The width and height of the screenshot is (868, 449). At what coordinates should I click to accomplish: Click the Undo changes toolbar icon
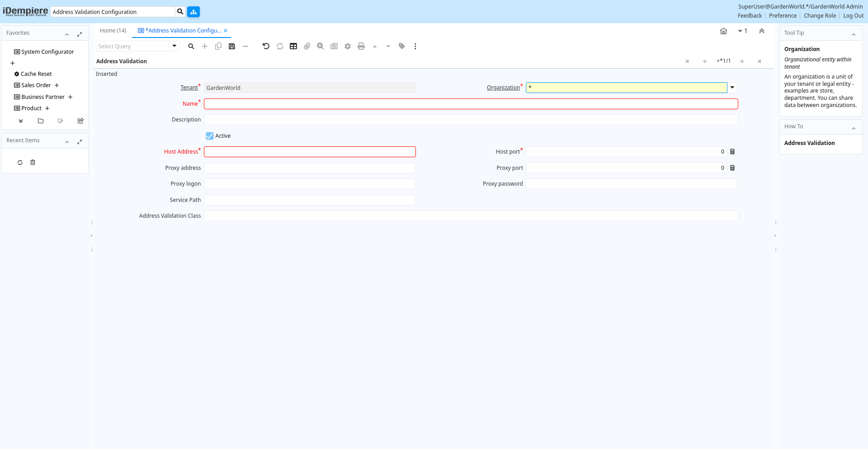point(266,46)
